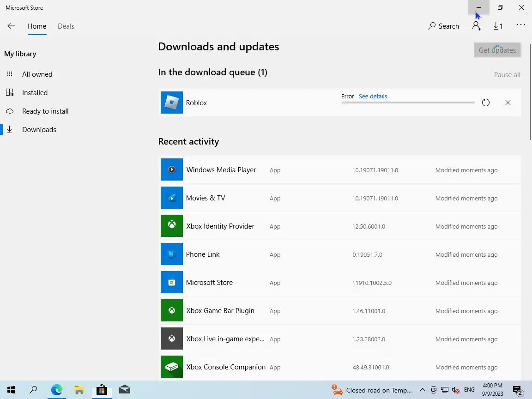This screenshot has width=532, height=399.
Task: Click the muted volume tray icon
Action: point(456,390)
